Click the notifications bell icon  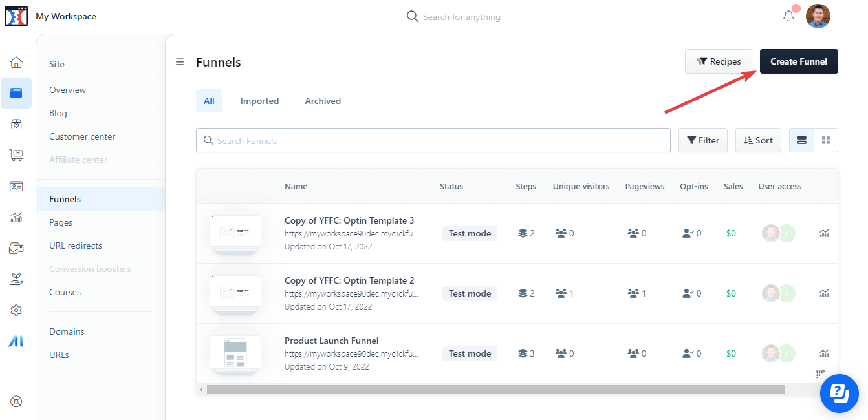click(788, 16)
